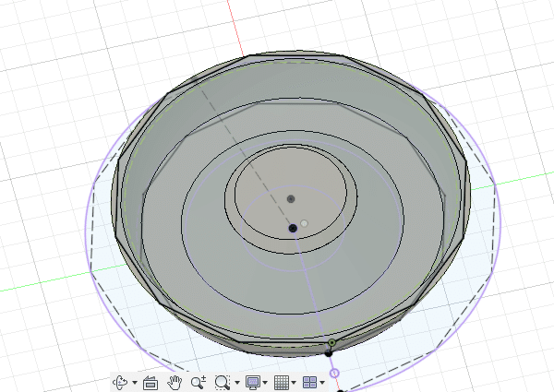Image resolution: width=554 pixels, height=392 pixels.
Task: Expand the Grid and Snaps dropdown arrow
Action: tap(294, 383)
